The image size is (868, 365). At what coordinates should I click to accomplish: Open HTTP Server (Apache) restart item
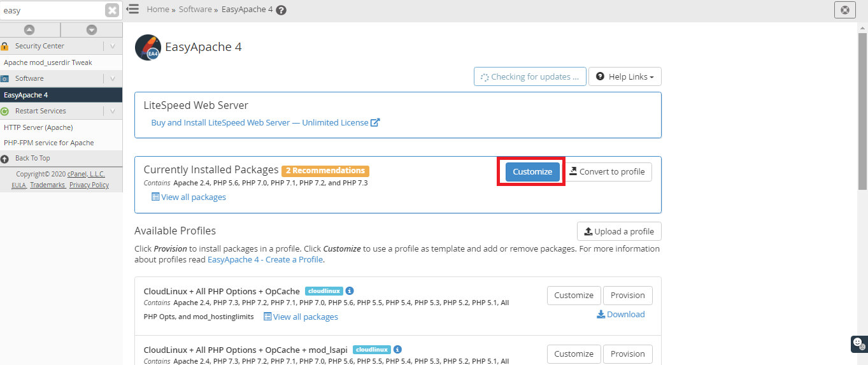tap(38, 127)
